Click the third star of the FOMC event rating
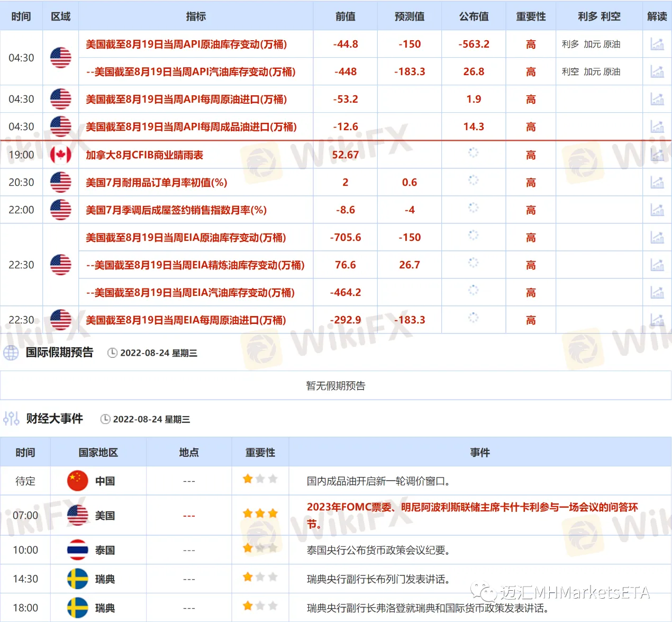Viewport: 672px width, 622px height. (x=273, y=513)
